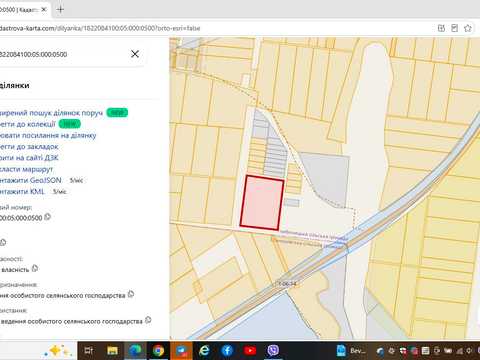
Task: Click the copy icon below the cadastral number
Action: (x=3, y=242)
